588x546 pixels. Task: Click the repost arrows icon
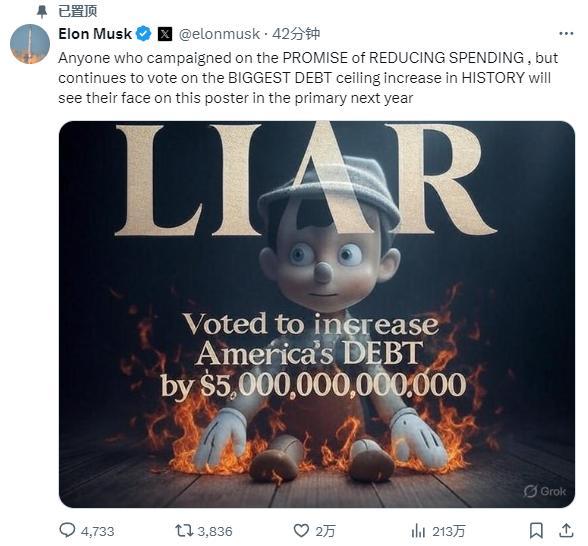point(184,530)
